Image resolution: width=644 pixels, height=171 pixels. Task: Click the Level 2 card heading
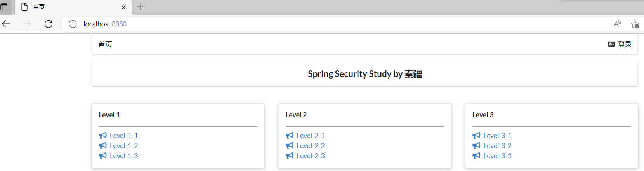(296, 115)
